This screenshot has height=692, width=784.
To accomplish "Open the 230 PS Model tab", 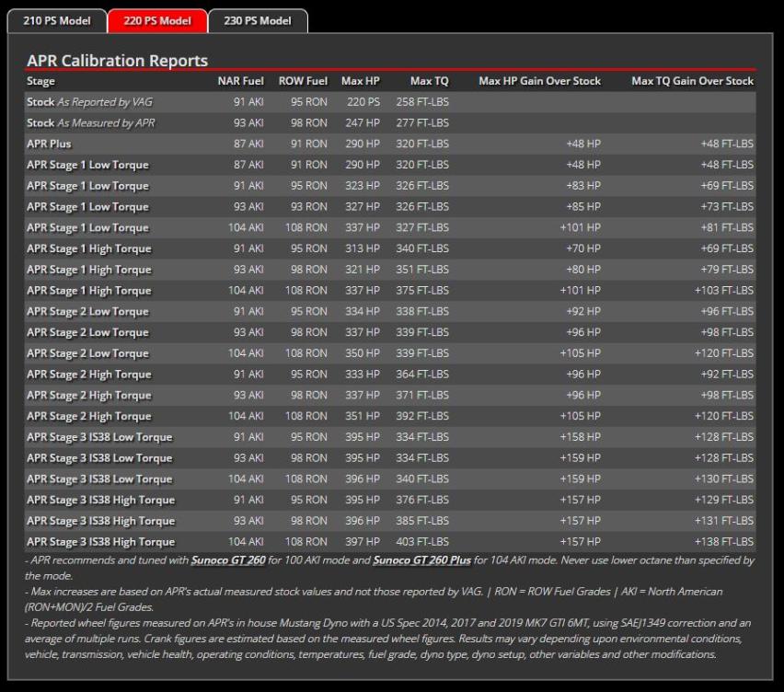I will coord(258,21).
